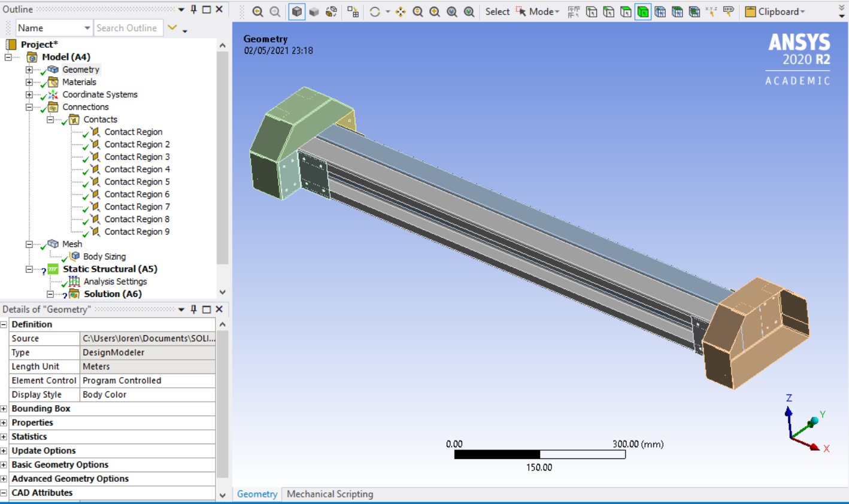Click the Analysis Settings item under Static Structural
Viewport: 849px width, 504px height.
(x=115, y=281)
